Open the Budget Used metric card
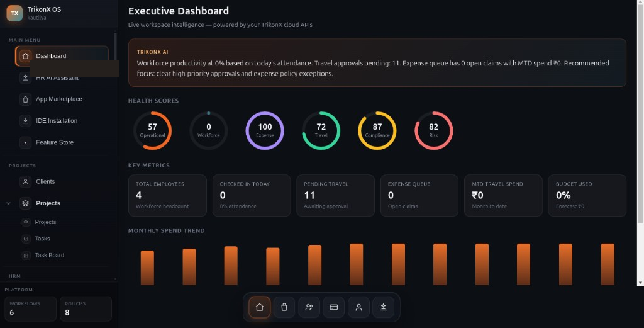Screen dimensions: 644x328 pyautogui.click(x=587, y=195)
